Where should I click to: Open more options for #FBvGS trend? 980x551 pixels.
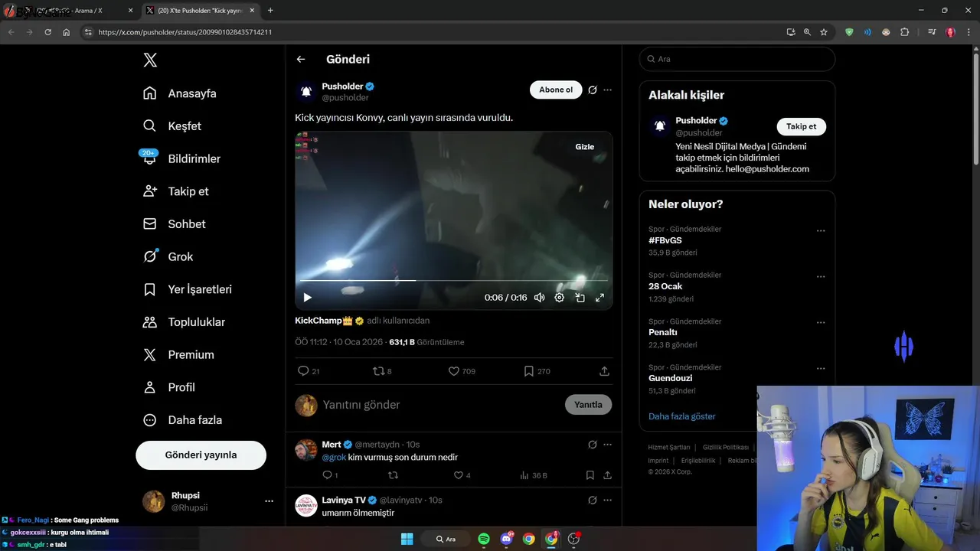[821, 231]
